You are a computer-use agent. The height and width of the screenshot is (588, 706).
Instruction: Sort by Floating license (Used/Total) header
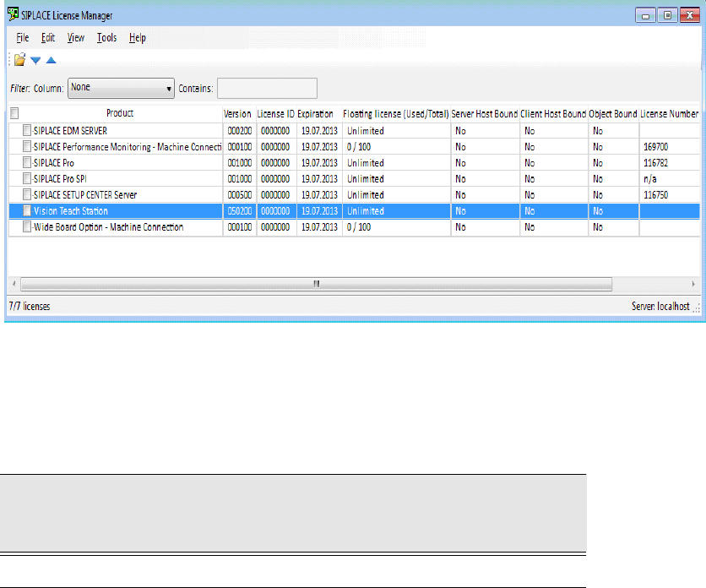396,114
